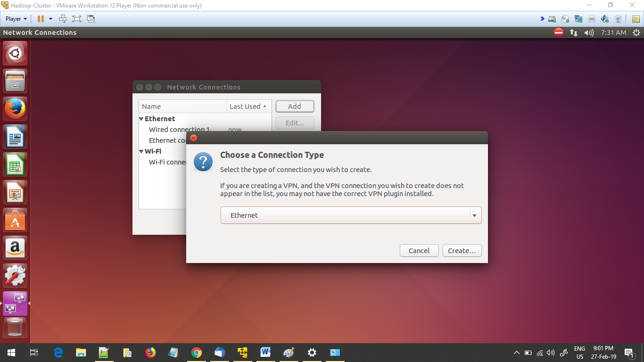Click the Windows tray Wi-Fi icon

click(x=540, y=353)
